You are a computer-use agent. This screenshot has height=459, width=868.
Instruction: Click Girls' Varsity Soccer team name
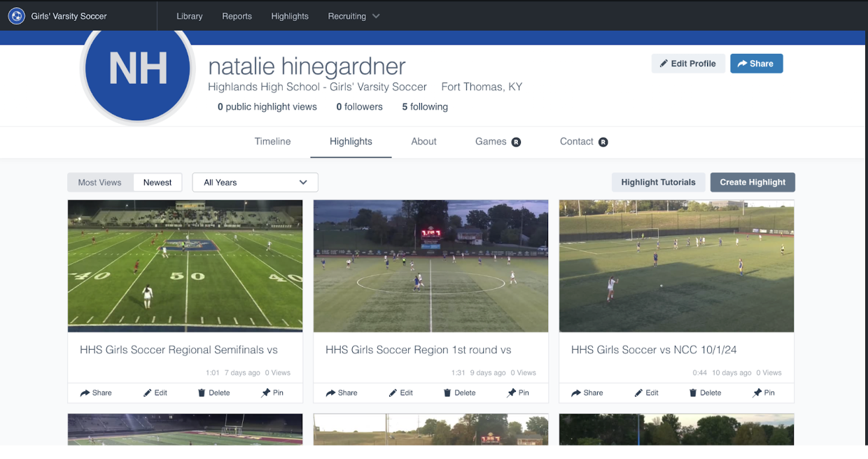click(x=69, y=16)
